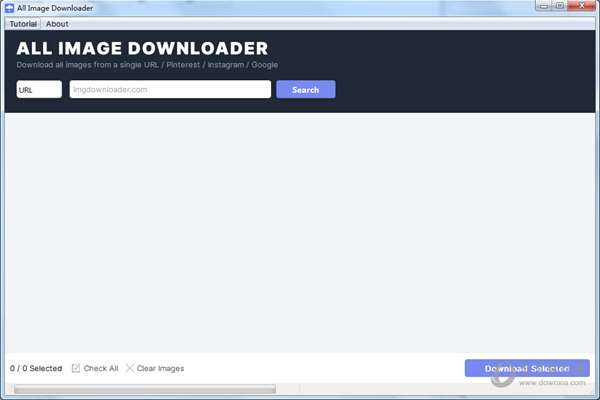Screen dimensions: 600x400
Task: Click the "ALL IMAGE DOWNLOADER" heading
Action: (142, 49)
